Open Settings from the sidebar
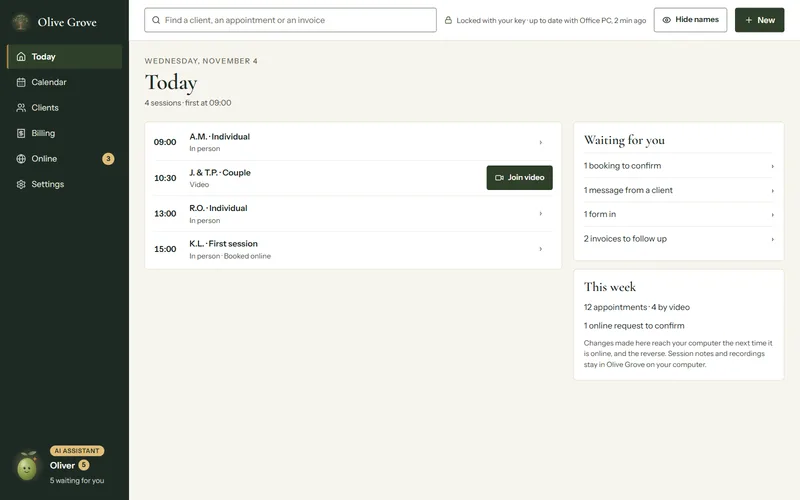Image resolution: width=800 pixels, height=500 pixels. [x=64, y=184]
